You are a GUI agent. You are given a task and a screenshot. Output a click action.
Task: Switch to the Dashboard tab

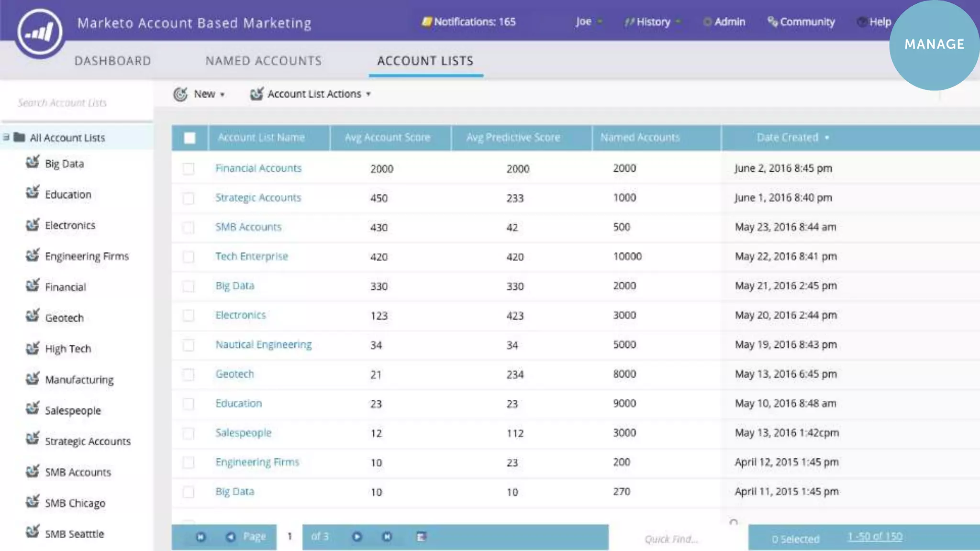(x=113, y=61)
